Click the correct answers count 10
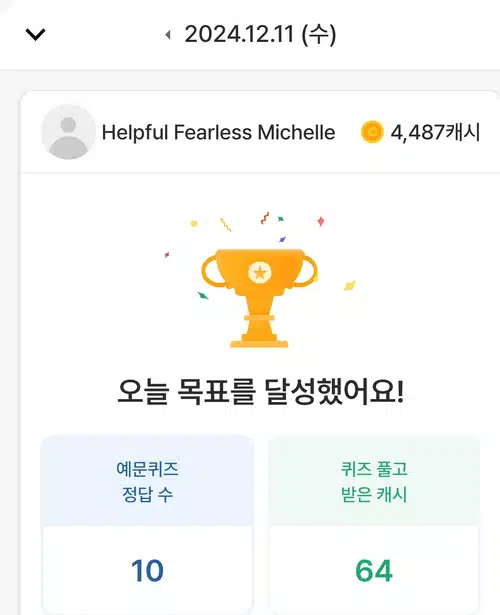Screen dimensions: 500x615 [x=147, y=570]
